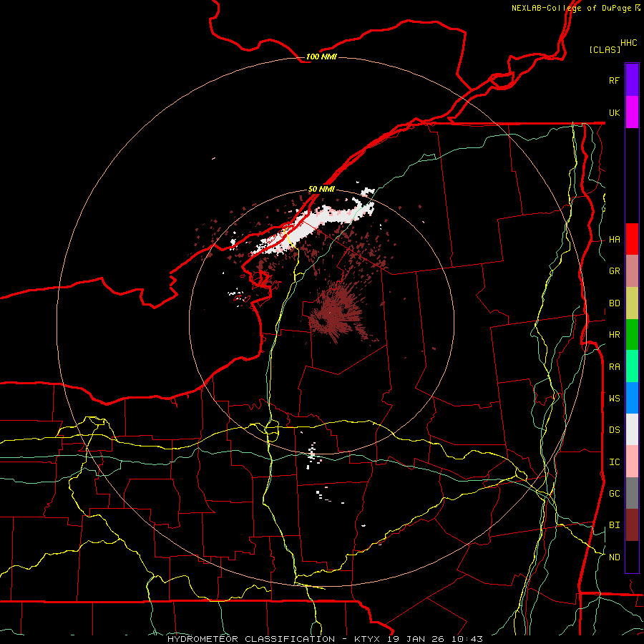
Task: Select the yellow BD legend swatch
Action: 632,303
